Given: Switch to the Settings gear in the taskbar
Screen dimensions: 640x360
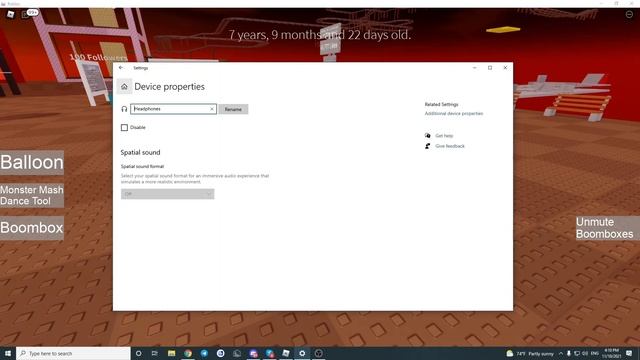Looking at the screenshot, I should tap(302, 353).
